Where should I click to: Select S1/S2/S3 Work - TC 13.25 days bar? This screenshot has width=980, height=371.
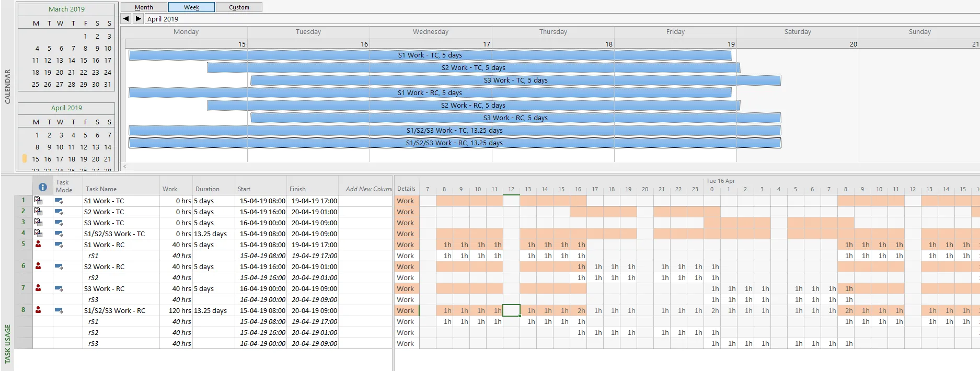(455, 130)
